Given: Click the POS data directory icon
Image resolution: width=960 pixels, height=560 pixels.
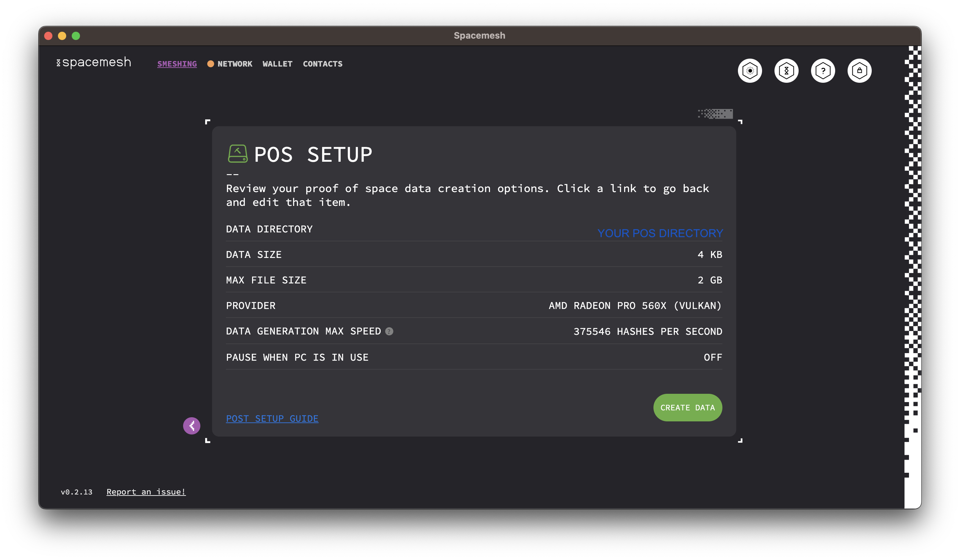Looking at the screenshot, I should (237, 154).
